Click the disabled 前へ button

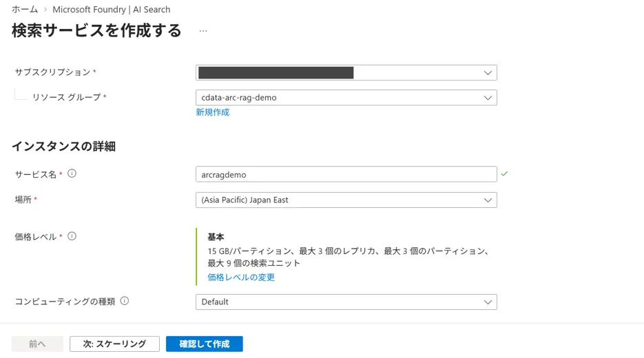pos(37,344)
